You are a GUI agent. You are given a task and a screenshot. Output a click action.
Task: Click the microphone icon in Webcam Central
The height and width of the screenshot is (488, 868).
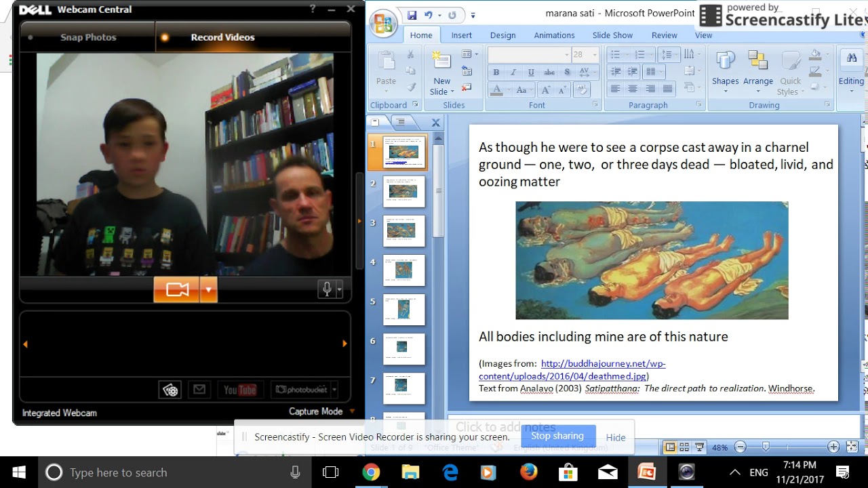[327, 289]
